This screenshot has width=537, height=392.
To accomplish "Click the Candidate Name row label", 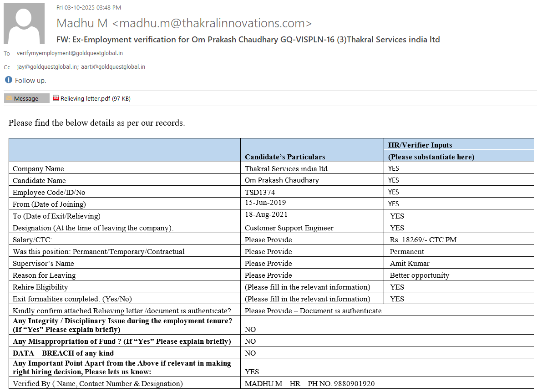I will coord(39,180).
